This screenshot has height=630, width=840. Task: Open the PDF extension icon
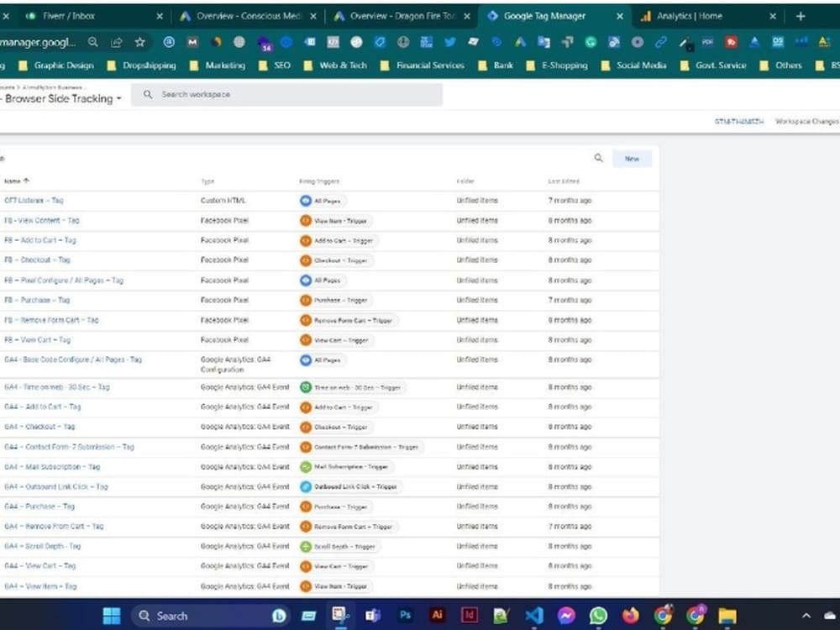pyautogui.click(x=707, y=42)
